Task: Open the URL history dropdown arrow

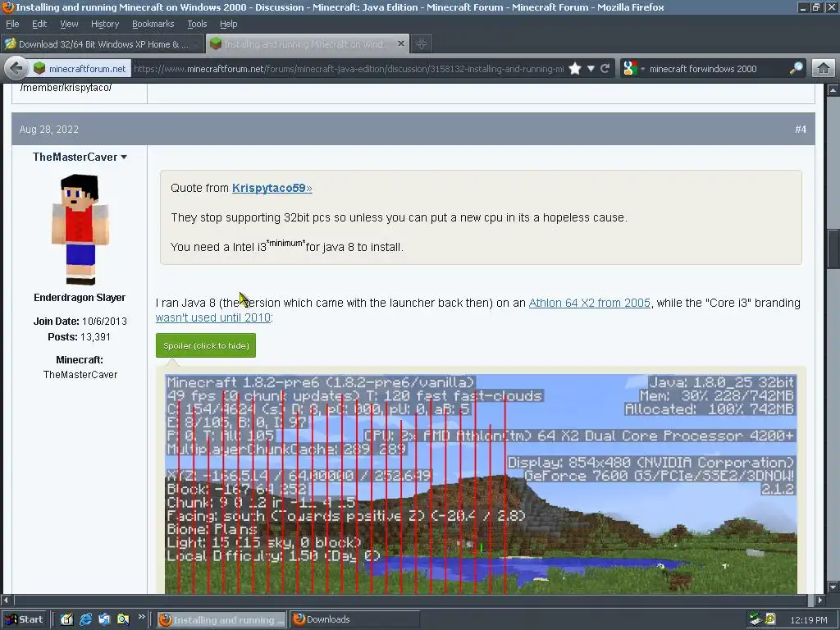Action: click(x=591, y=69)
